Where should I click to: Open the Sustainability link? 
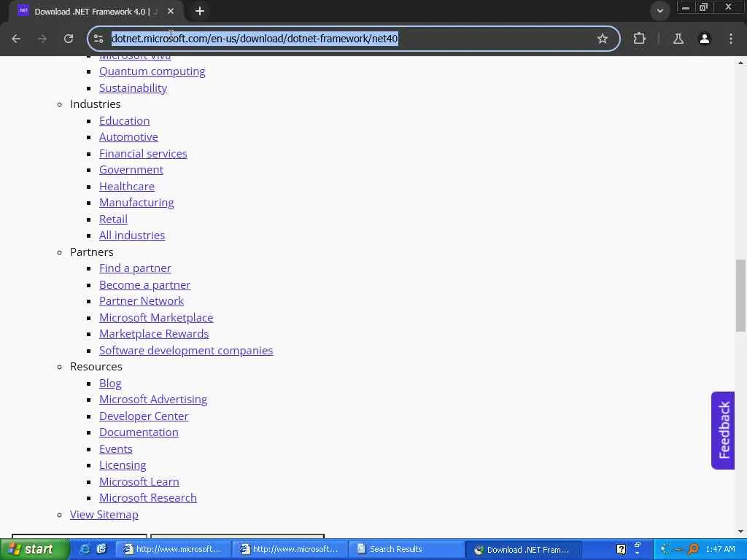click(133, 88)
